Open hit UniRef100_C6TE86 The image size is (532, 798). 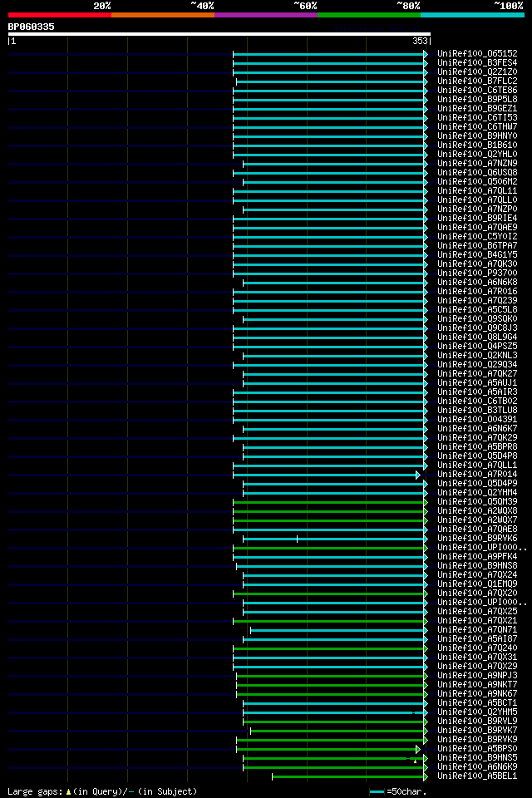pyautogui.click(x=477, y=90)
